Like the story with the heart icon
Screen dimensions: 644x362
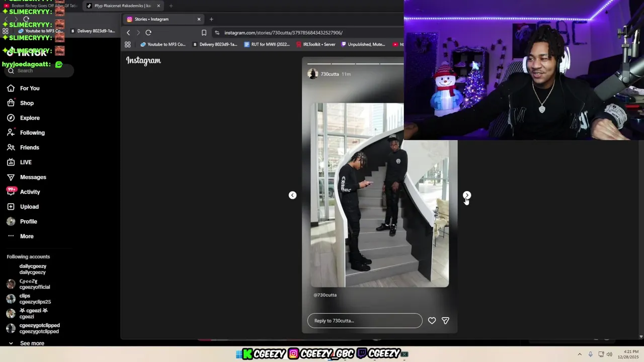(432, 321)
